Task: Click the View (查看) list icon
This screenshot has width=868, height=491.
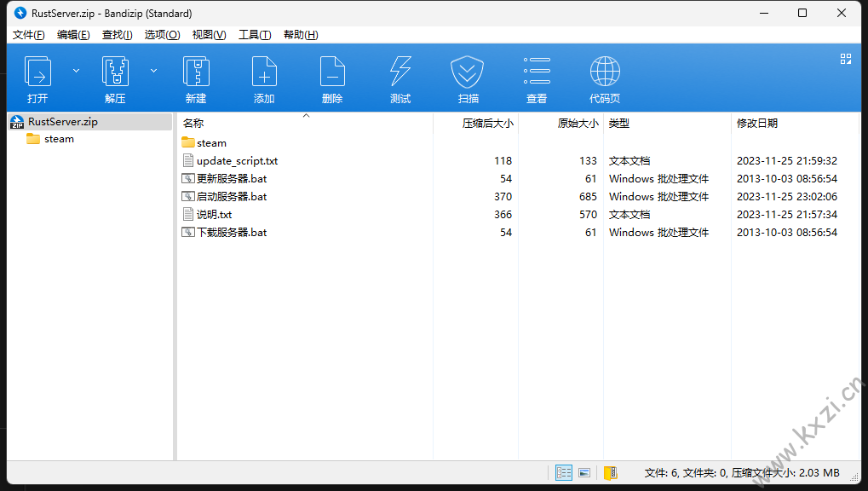Action: click(537, 72)
